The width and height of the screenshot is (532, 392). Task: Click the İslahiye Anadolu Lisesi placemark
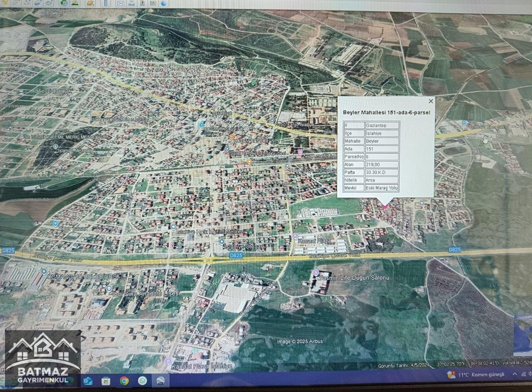(x=89, y=115)
